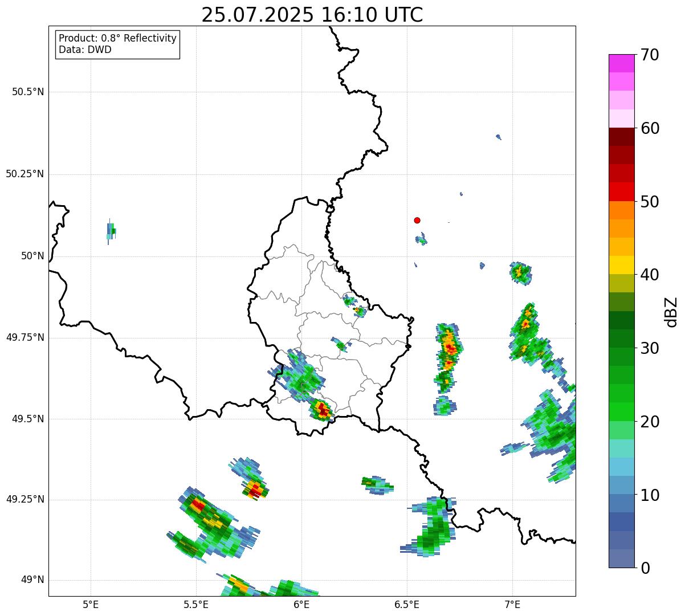Screen dimensions: 685x616
Task: Click the 5°E longitude label
Action: (91, 604)
